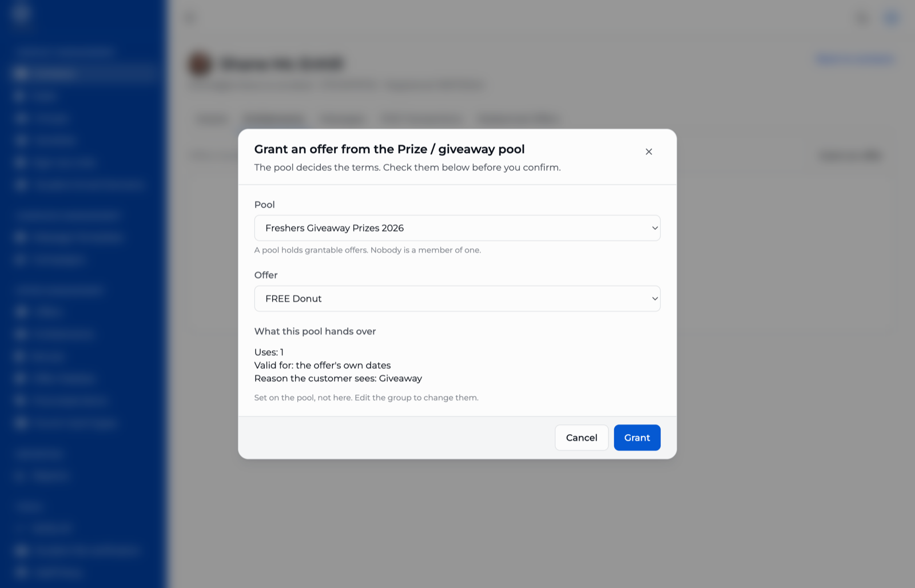Click the chevron arrow in the Offer field

point(655,299)
